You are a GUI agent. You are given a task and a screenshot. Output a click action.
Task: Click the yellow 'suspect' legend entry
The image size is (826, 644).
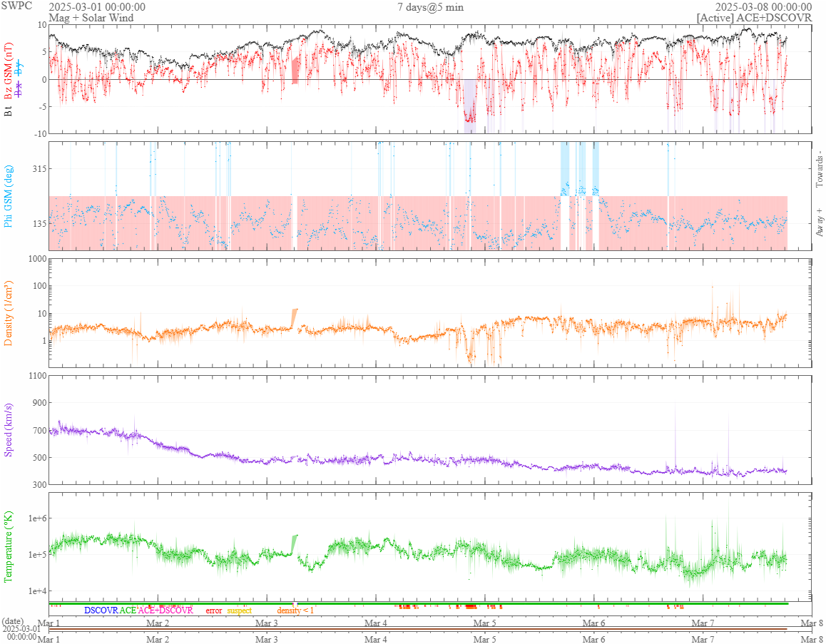tap(239, 610)
